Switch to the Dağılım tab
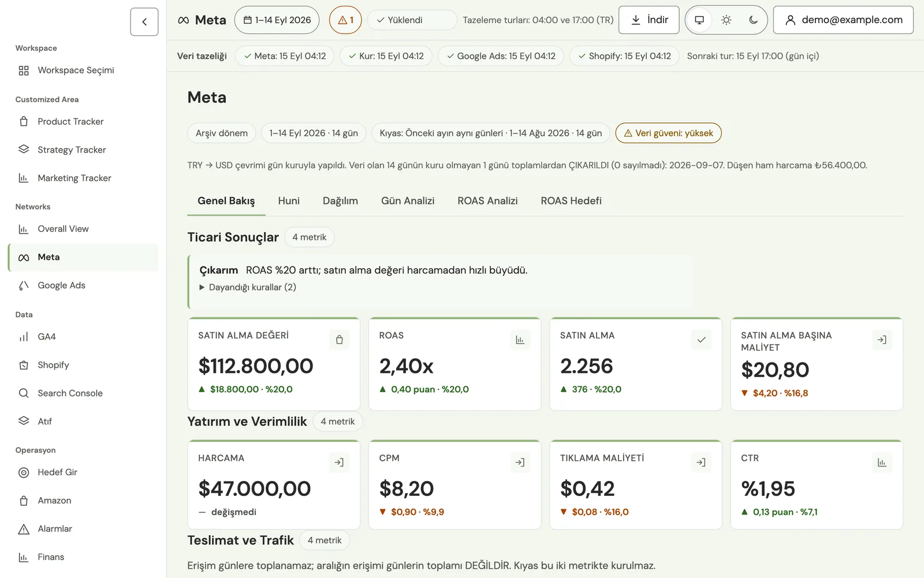The height and width of the screenshot is (578, 924). (x=340, y=201)
